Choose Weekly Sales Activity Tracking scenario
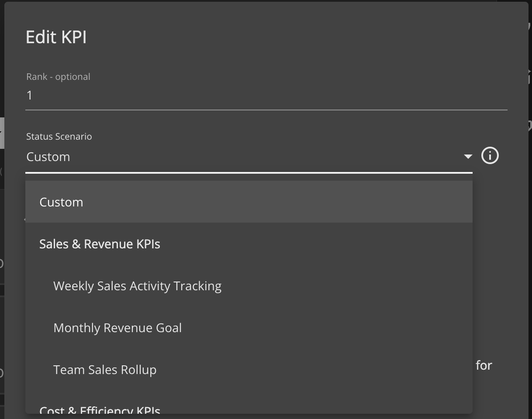 point(249,286)
